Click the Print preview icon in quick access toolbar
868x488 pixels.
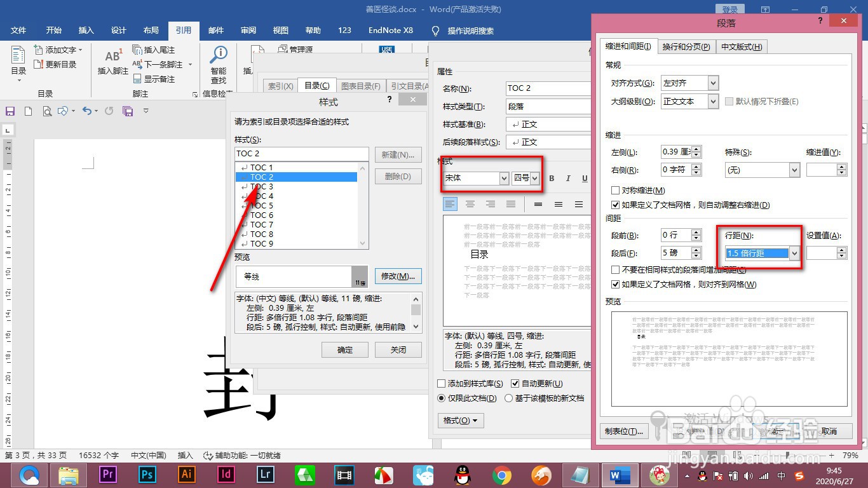(x=46, y=111)
